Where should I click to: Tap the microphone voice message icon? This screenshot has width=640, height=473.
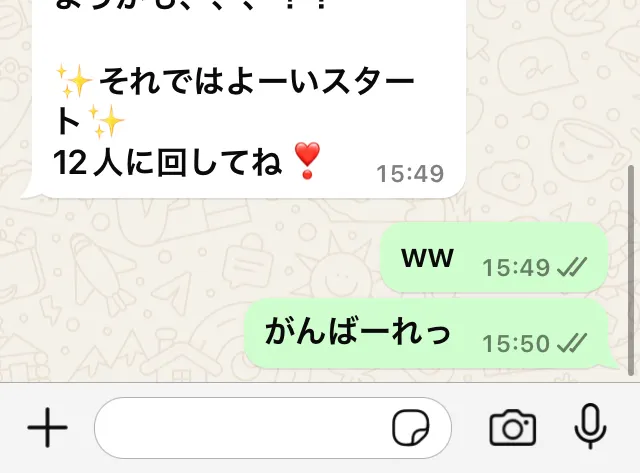pos(590,426)
